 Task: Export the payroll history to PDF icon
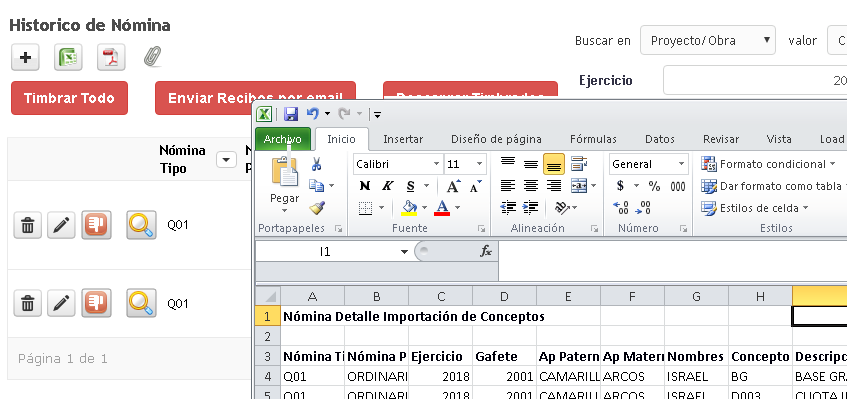(111, 57)
